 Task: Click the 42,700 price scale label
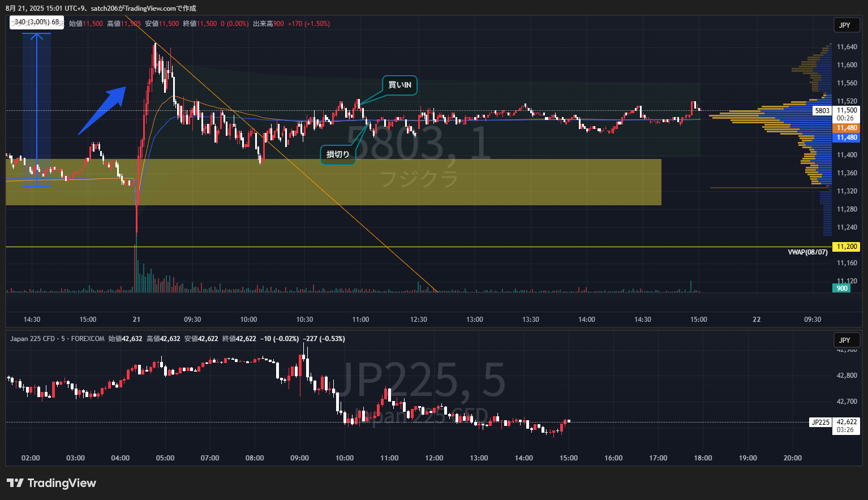click(846, 402)
